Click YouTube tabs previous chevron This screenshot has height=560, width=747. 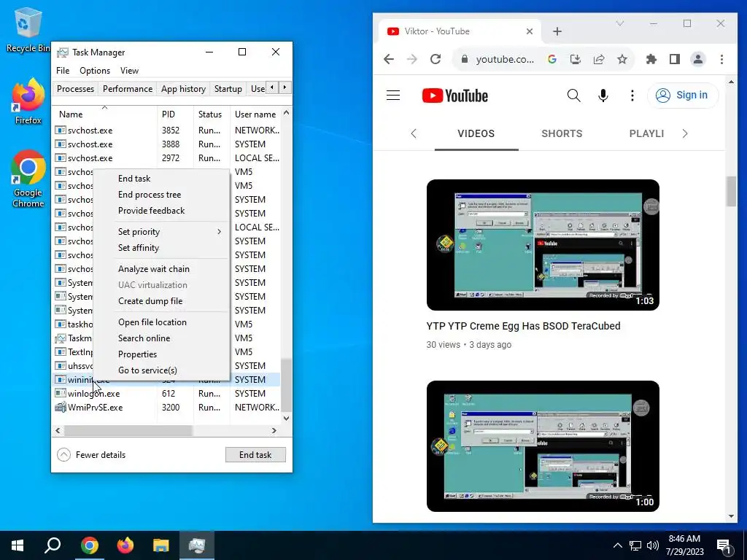(414, 134)
